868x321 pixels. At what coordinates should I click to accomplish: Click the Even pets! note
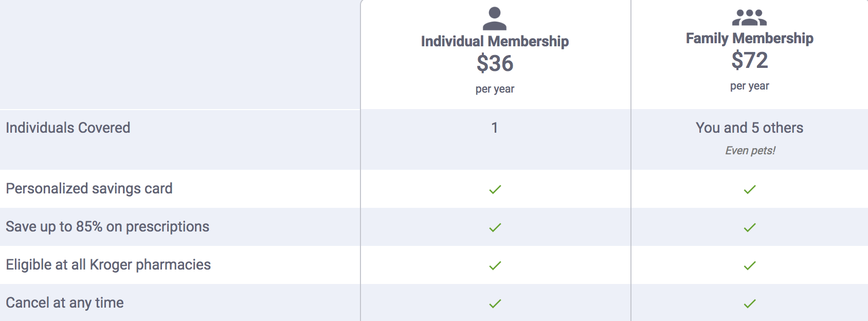click(x=750, y=150)
